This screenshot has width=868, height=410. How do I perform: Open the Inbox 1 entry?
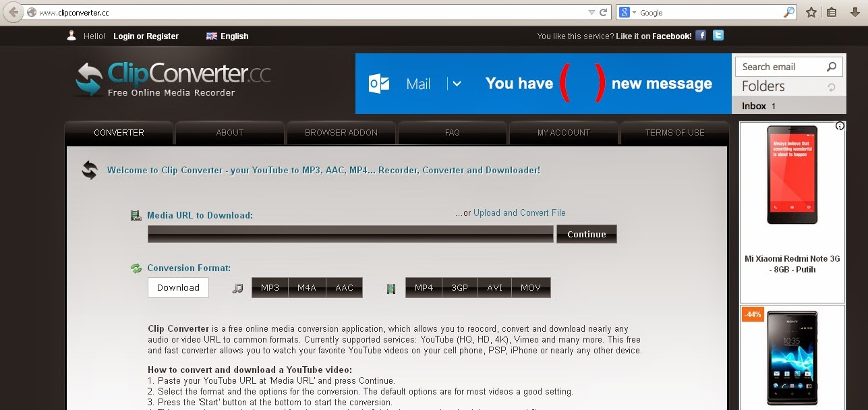click(789, 106)
